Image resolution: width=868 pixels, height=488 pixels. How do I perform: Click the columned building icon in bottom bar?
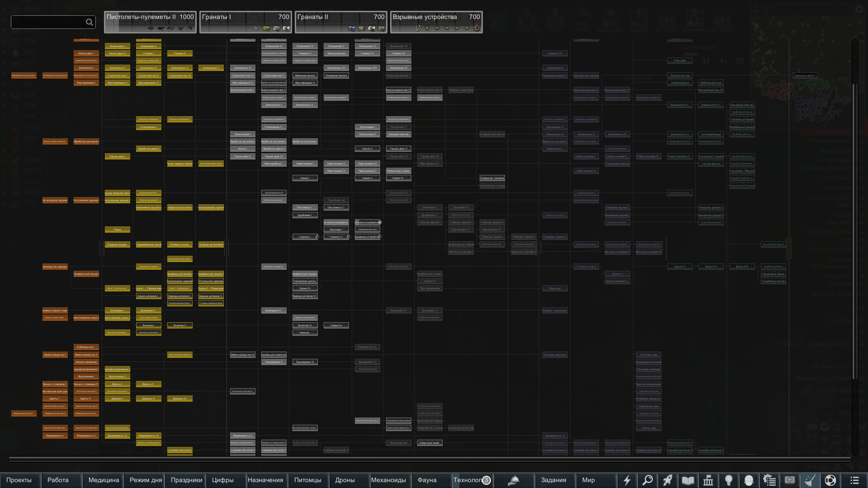click(x=708, y=480)
